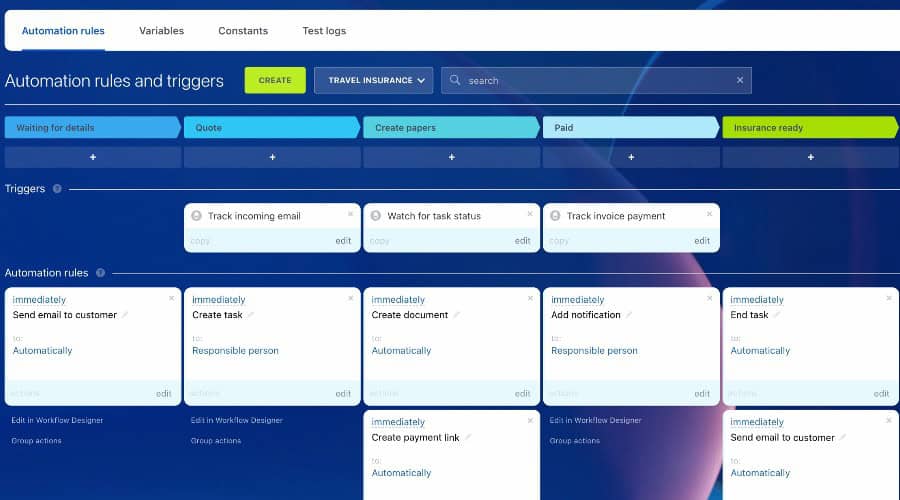This screenshot has height=500, width=900.
Task: Click the Watch for task status trigger icon
Action: [376, 216]
